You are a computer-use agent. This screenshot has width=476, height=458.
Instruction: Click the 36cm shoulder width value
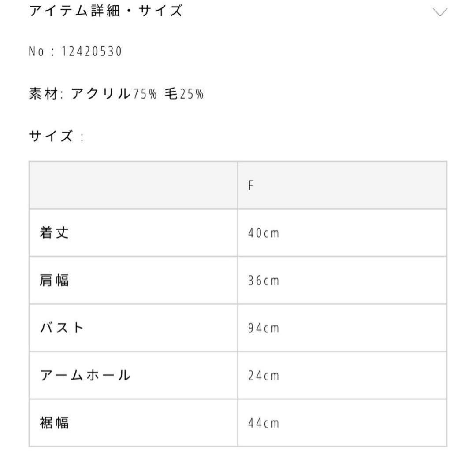point(264,281)
